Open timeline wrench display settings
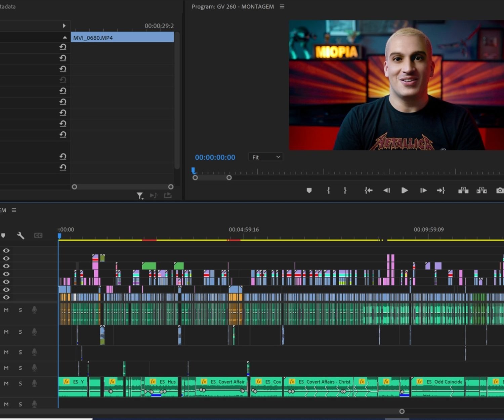504x420 pixels. 20,236
